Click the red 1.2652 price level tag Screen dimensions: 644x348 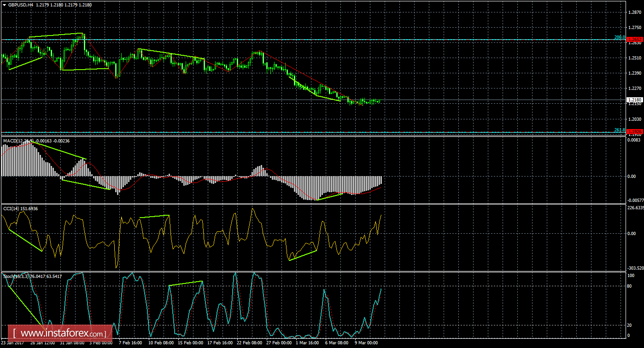(635, 40)
